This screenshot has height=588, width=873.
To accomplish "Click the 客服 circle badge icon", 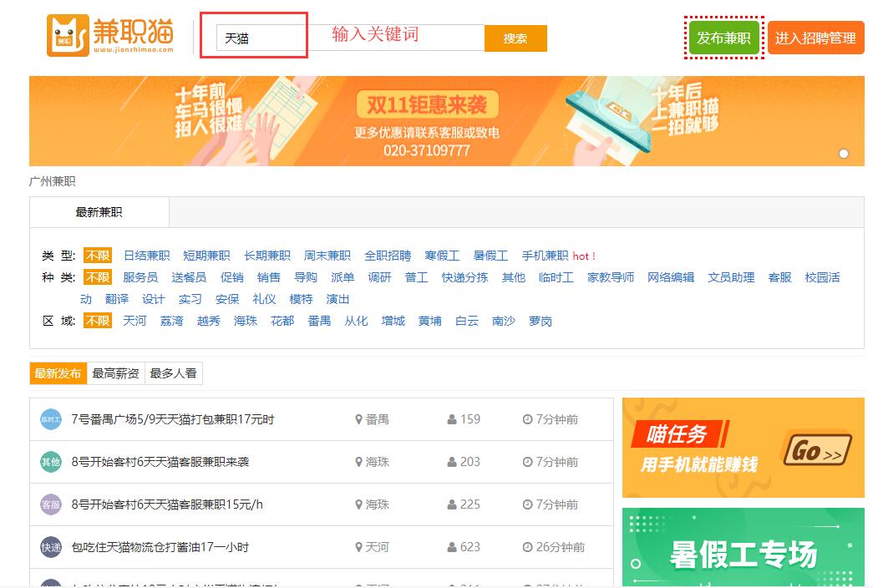I will (51, 504).
